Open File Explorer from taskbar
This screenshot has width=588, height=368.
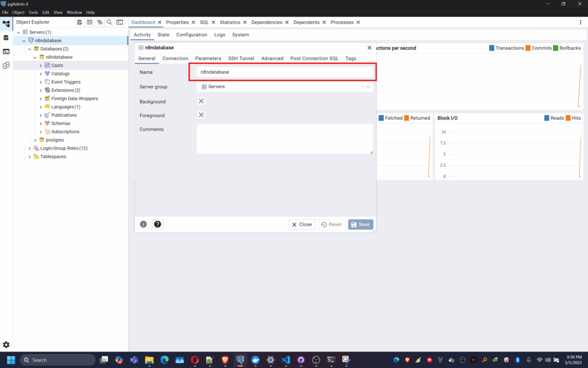pos(149,360)
